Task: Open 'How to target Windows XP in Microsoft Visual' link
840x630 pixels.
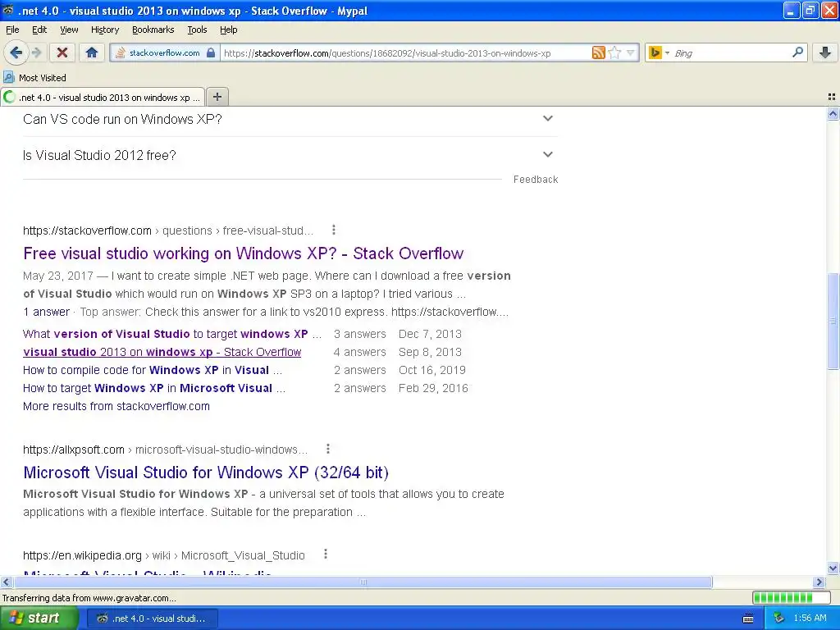Action: point(153,388)
